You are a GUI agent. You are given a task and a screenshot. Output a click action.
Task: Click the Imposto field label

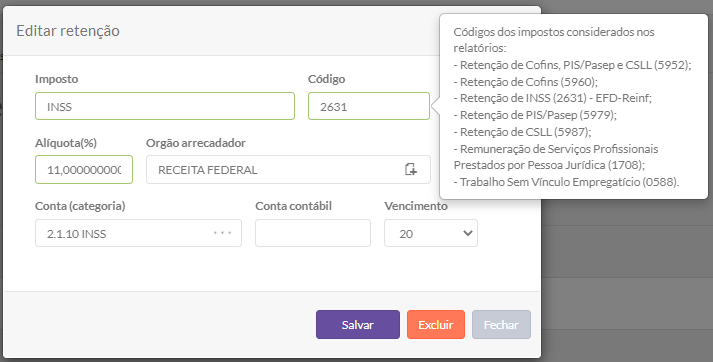(56, 79)
